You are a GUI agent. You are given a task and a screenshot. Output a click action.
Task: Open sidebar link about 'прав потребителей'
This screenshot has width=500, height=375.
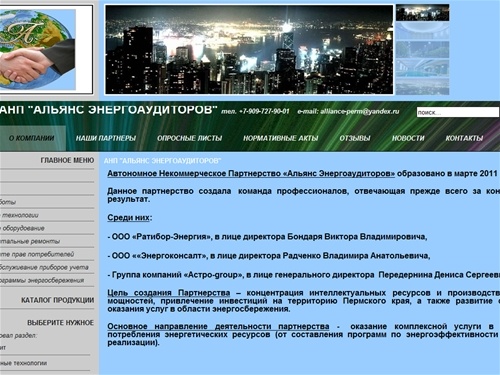[37, 254]
